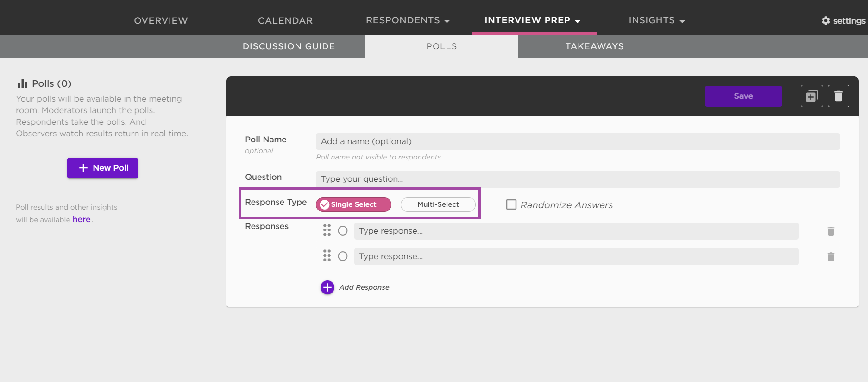Screen dimensions: 868x382
Task: Switch to the Discussion Guide tab
Action: point(289,46)
